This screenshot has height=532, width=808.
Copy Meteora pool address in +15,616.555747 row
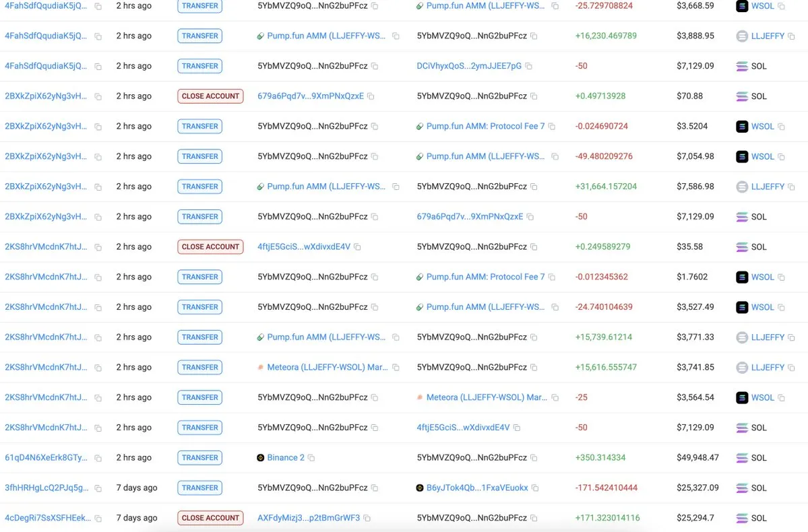tap(396, 368)
